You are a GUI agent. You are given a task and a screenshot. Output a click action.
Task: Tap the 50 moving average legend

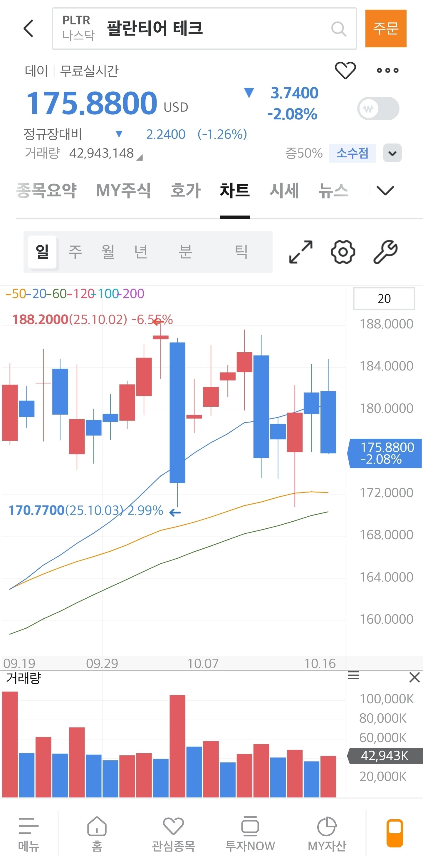click(x=16, y=294)
